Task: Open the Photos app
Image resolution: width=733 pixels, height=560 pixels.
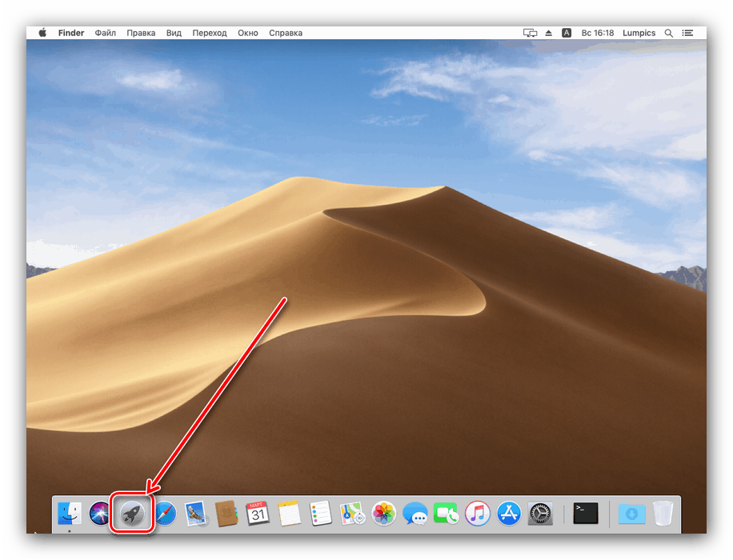Action: click(383, 514)
